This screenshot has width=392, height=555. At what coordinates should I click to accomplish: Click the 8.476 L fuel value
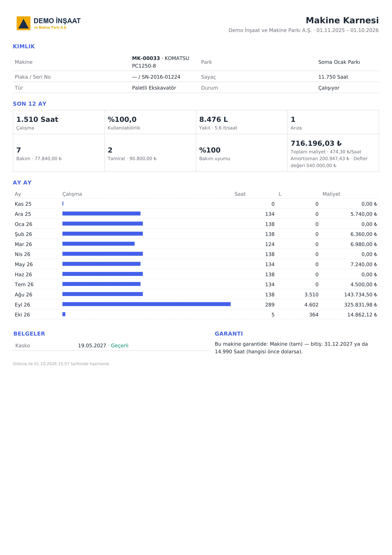coord(214,119)
